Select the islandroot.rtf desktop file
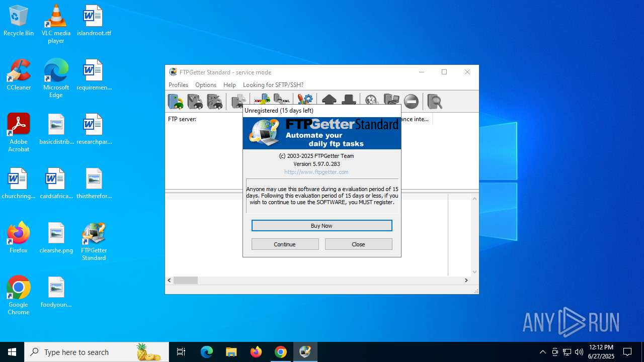This screenshot has width=644, height=362. (x=94, y=21)
